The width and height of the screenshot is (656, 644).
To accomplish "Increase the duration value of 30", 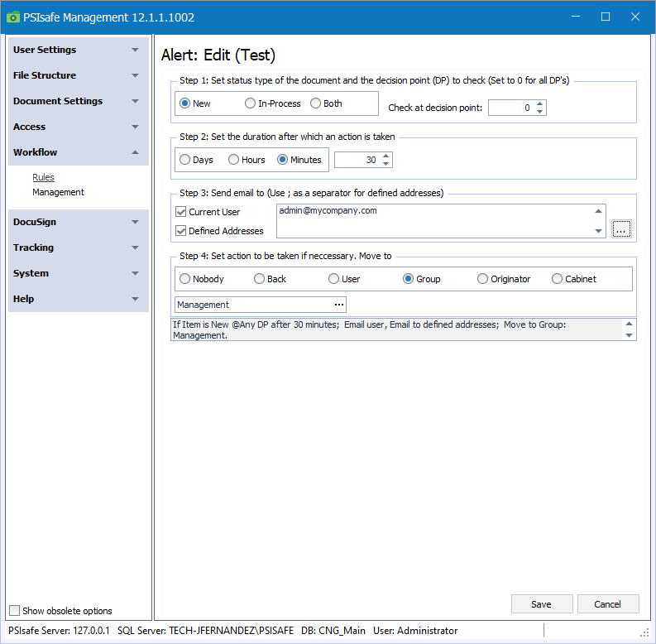I will (385, 156).
